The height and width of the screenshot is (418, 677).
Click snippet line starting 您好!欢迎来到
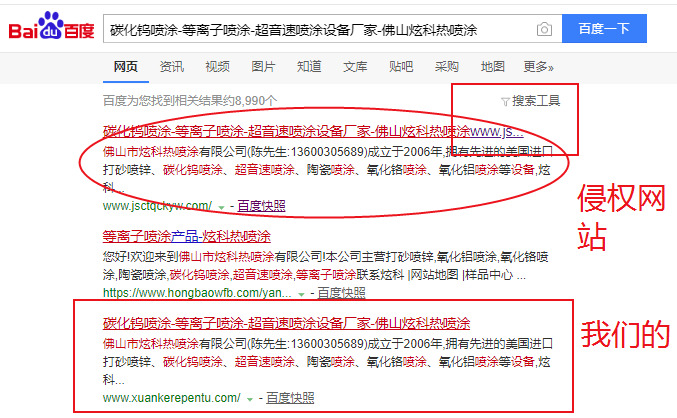(326, 257)
